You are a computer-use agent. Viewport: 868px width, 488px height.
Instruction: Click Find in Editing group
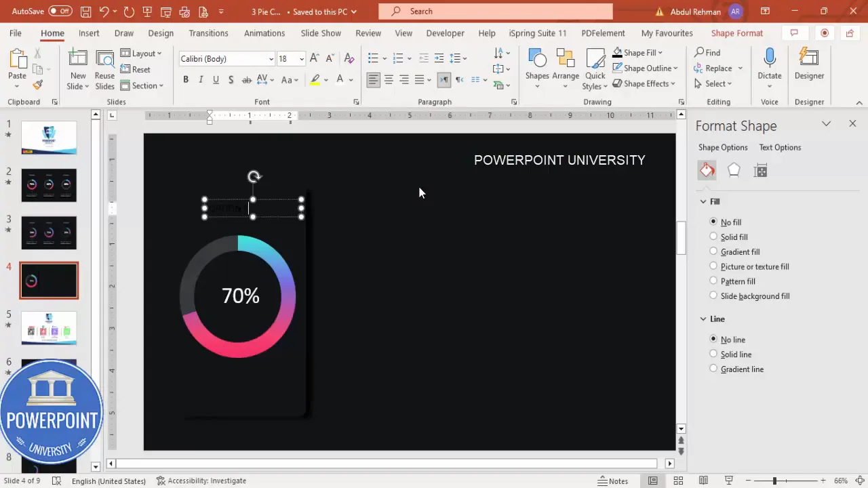[707, 53]
